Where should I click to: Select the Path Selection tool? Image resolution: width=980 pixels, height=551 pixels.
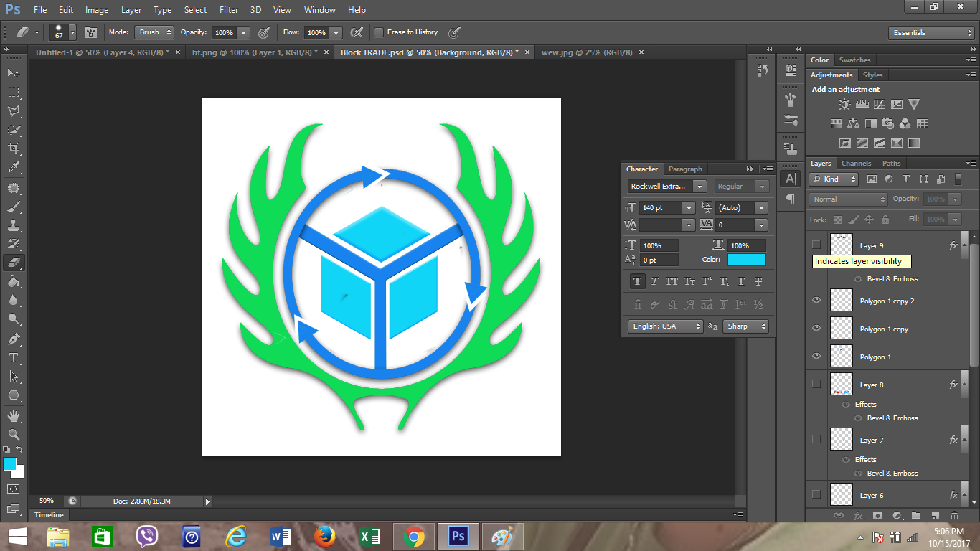[14, 376]
